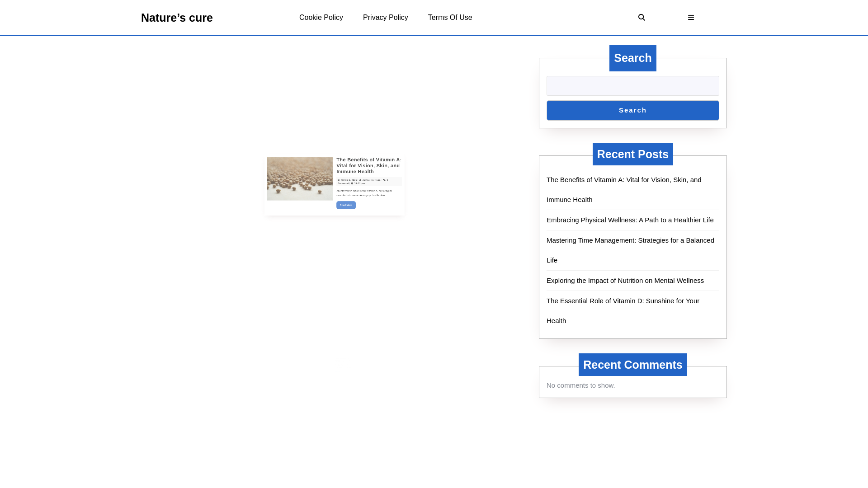
Task: Click the Recent Comments widget heading
Action: (x=632, y=365)
